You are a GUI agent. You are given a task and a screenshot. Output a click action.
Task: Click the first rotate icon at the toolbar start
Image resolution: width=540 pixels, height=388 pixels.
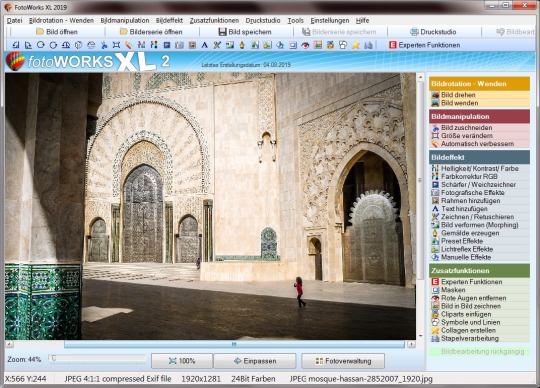click(x=15, y=45)
